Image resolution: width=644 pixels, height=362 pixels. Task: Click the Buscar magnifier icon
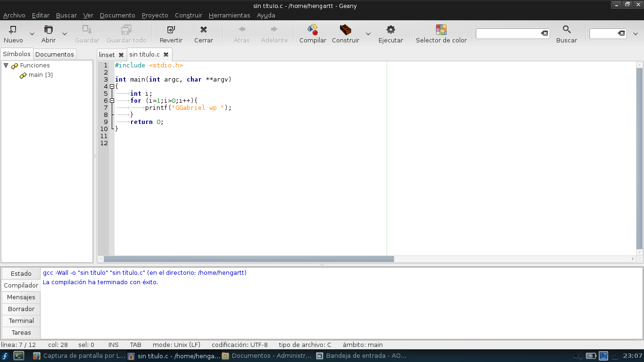pos(567,30)
